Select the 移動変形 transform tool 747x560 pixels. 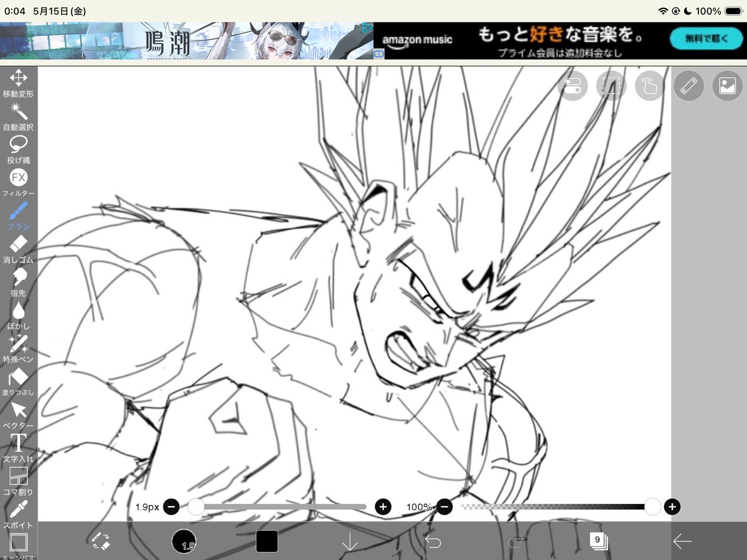point(19,83)
